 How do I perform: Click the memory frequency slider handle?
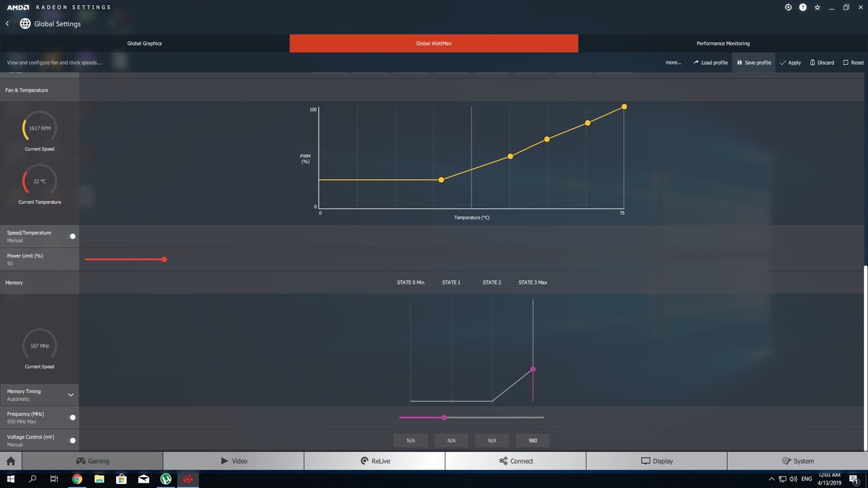click(444, 418)
